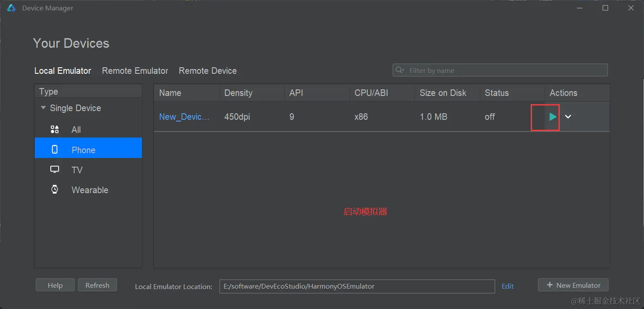The height and width of the screenshot is (309, 644).
Task: Open the New_Devic... device name link
Action: pyautogui.click(x=184, y=117)
